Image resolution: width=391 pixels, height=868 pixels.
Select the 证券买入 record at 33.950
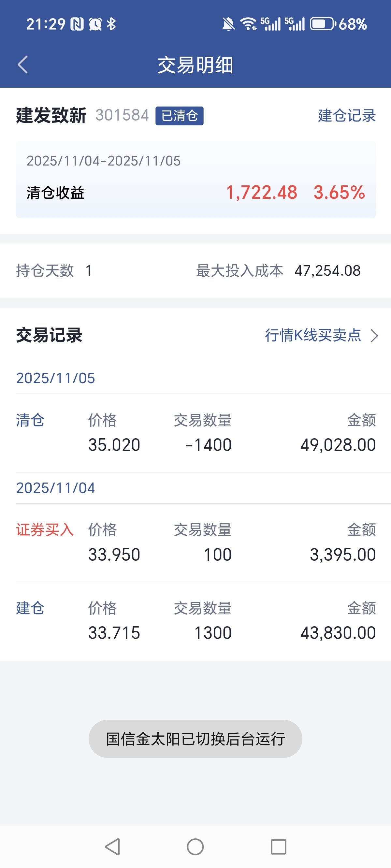point(195,542)
